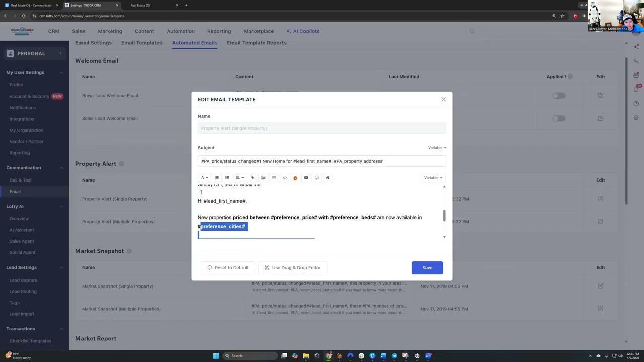Open the Marketing menu
The height and width of the screenshot is (362, 644).
[110, 31]
